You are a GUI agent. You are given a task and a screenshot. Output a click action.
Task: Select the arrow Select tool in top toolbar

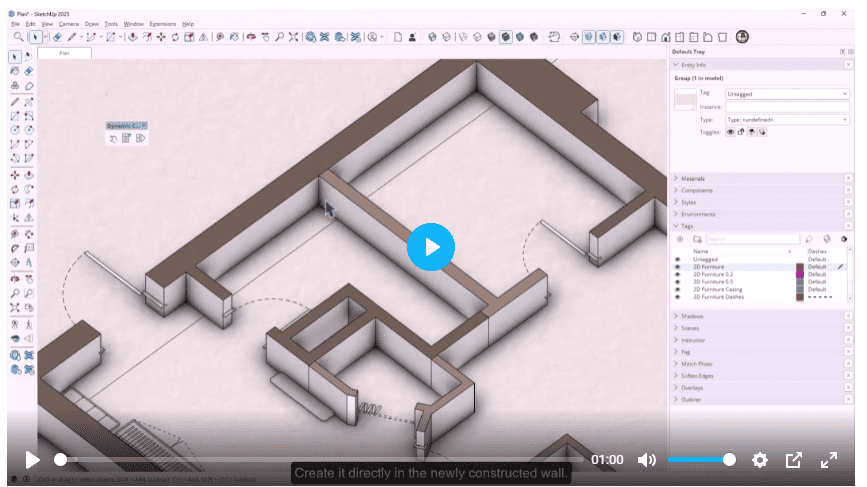coord(35,37)
